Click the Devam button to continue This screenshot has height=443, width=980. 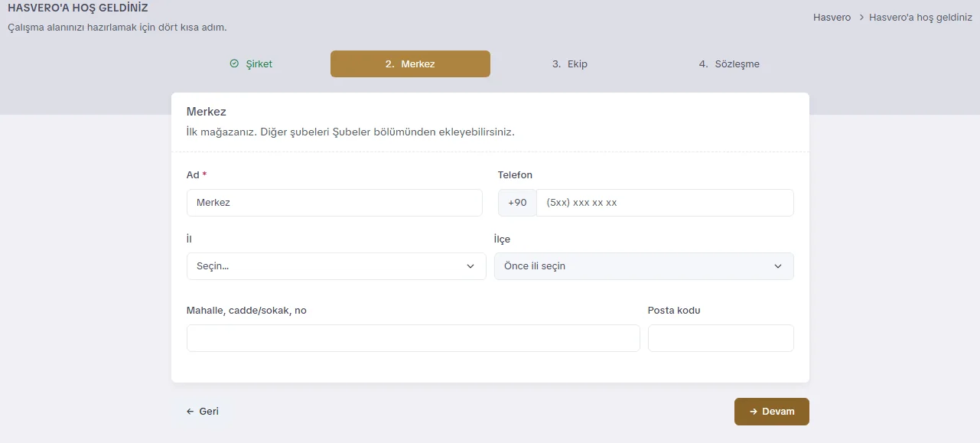[x=772, y=412]
